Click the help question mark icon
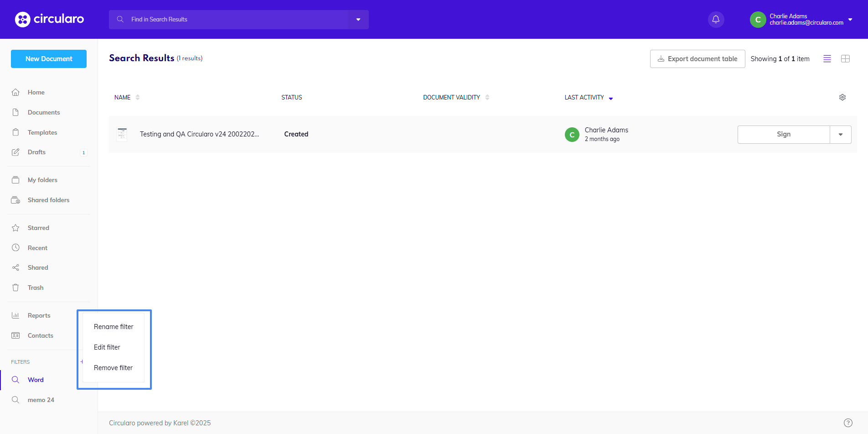 point(848,423)
